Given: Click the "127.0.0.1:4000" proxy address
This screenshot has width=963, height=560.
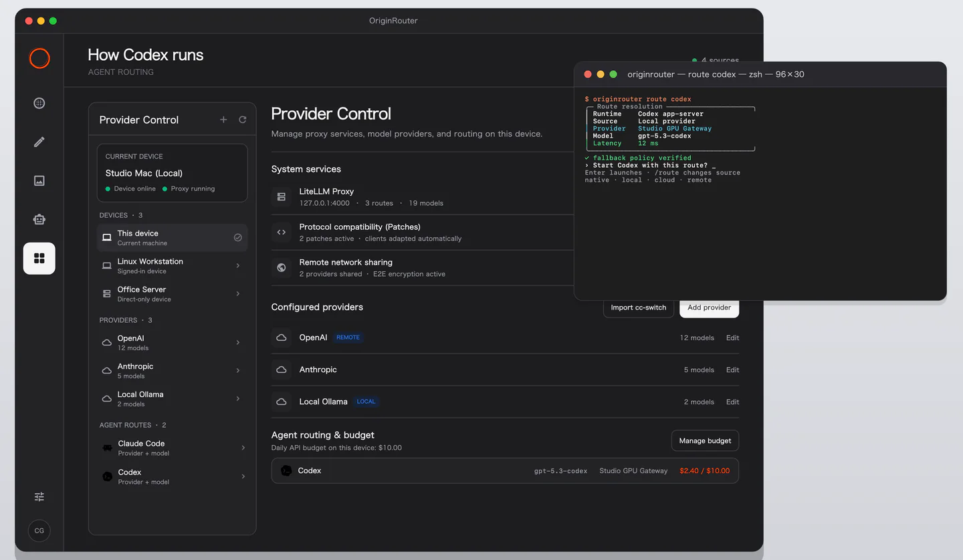Looking at the screenshot, I should [x=324, y=203].
